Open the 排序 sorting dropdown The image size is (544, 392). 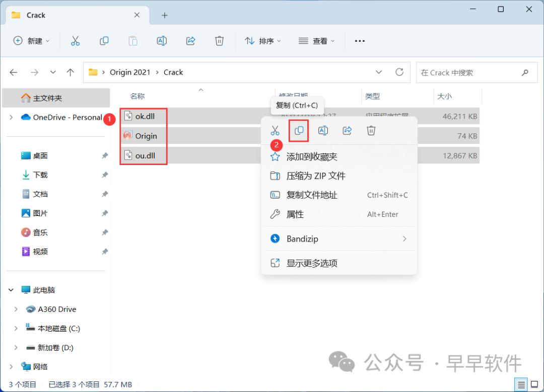pyautogui.click(x=262, y=41)
